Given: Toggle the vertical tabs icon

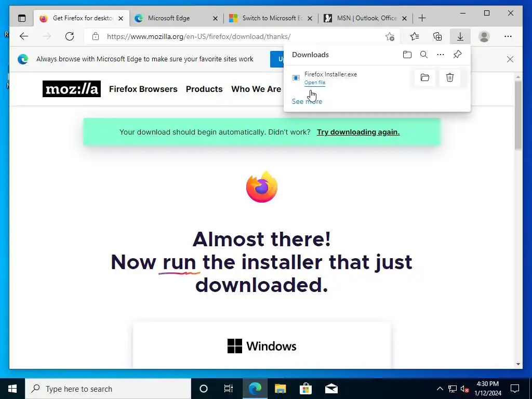Looking at the screenshot, I should 22,18.
